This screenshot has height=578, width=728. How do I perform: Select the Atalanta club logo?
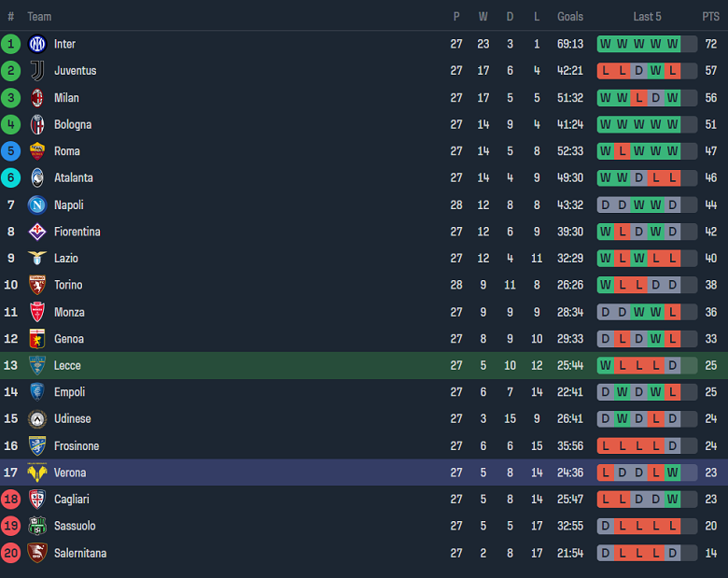coord(37,178)
